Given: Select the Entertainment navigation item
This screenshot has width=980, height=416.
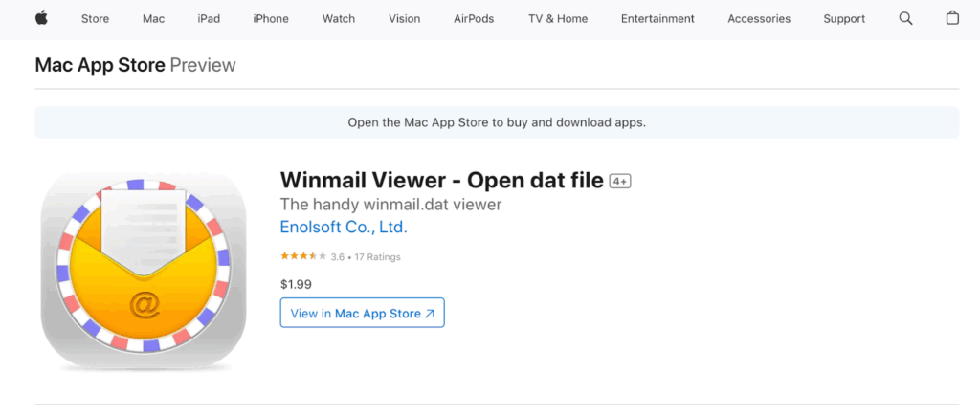Looking at the screenshot, I should [656, 19].
